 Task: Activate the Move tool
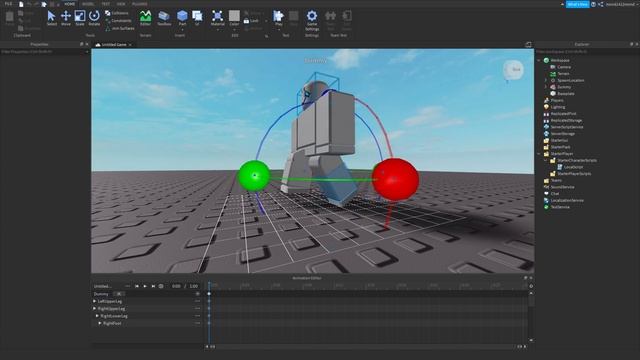[66, 18]
